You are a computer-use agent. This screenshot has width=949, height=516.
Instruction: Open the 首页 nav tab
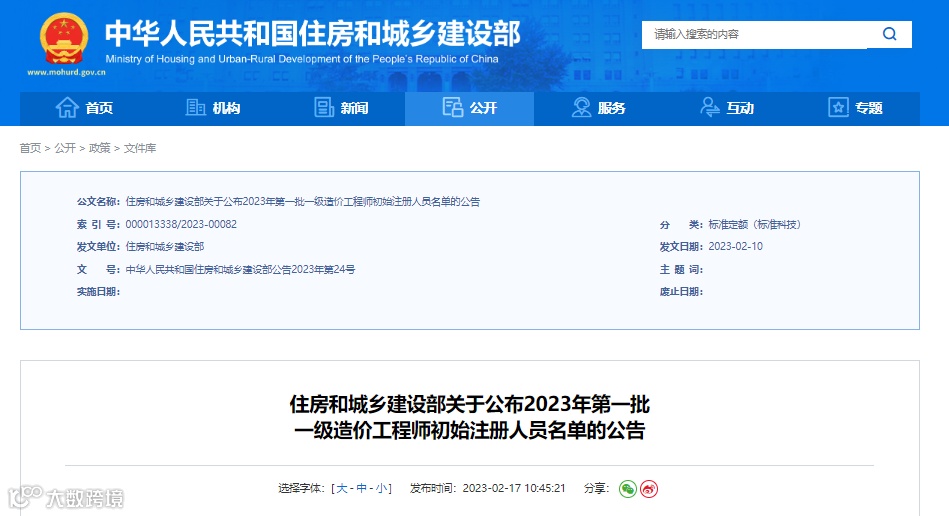84,108
